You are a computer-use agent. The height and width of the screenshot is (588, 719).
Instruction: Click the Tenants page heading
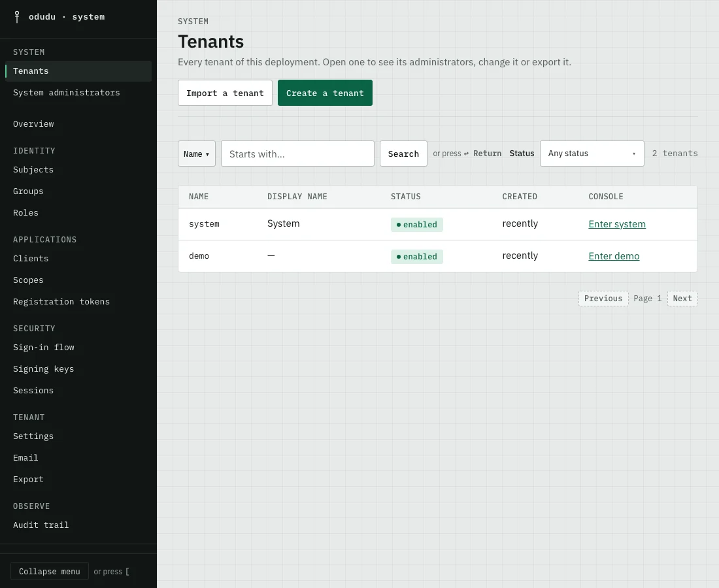[211, 42]
